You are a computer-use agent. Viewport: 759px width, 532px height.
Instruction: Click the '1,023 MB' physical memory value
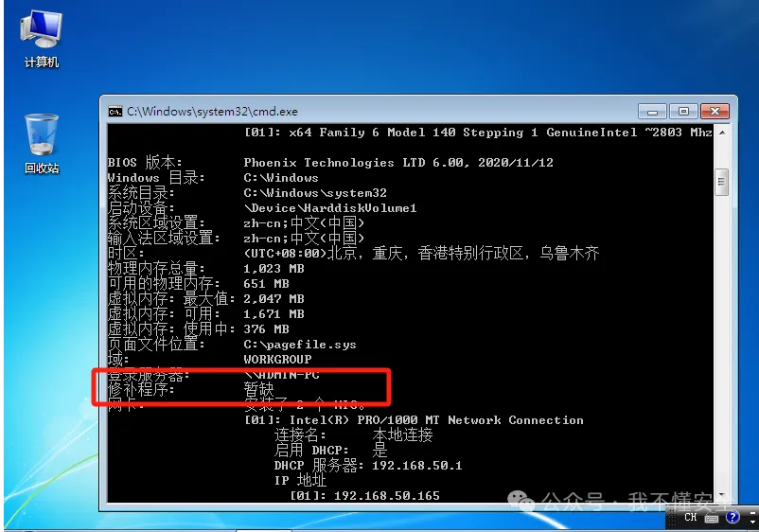click(x=274, y=269)
